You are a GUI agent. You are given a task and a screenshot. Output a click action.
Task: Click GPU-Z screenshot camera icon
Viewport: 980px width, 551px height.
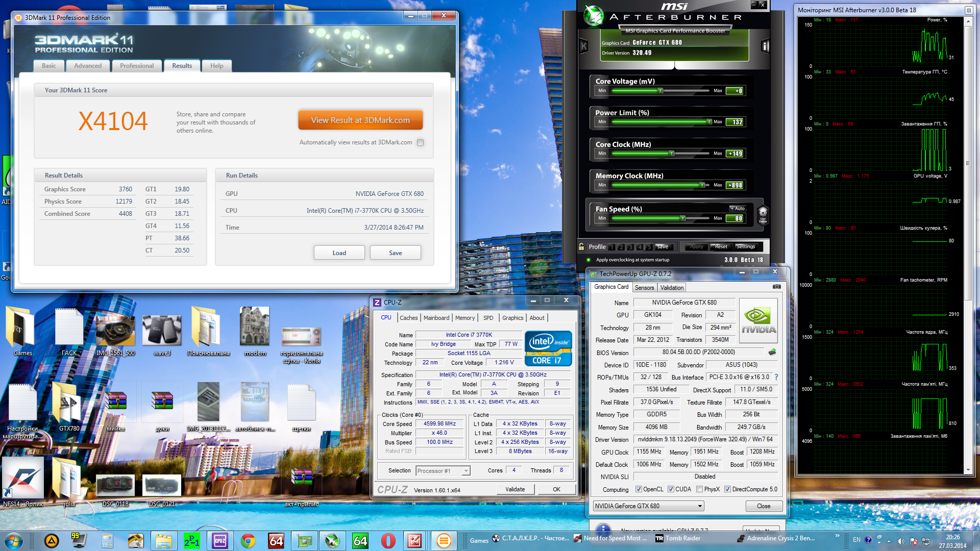click(776, 287)
